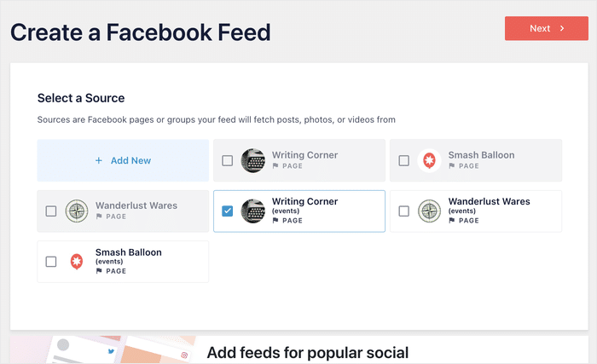Click flag icon under grayed Wanderlust Wares
This screenshot has width=597, height=364.
pyautogui.click(x=99, y=217)
